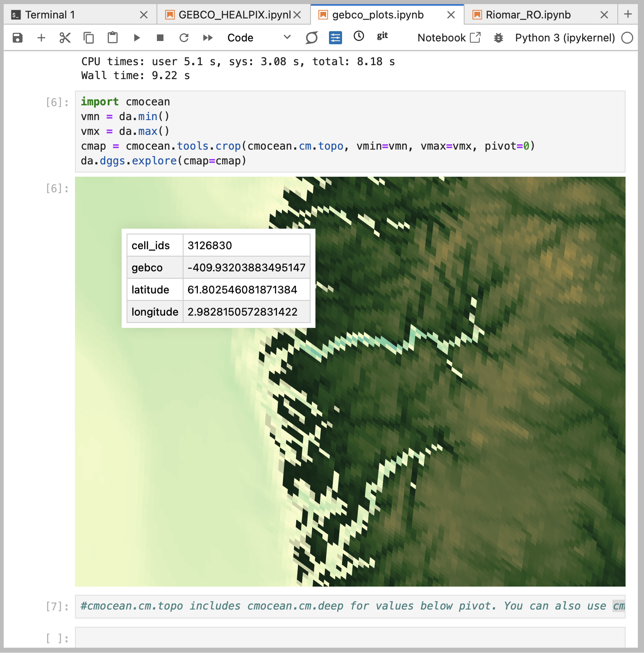This screenshot has height=653, width=644.
Task: Click the cmap = cmocean.tools.crop line
Action: pos(308,146)
